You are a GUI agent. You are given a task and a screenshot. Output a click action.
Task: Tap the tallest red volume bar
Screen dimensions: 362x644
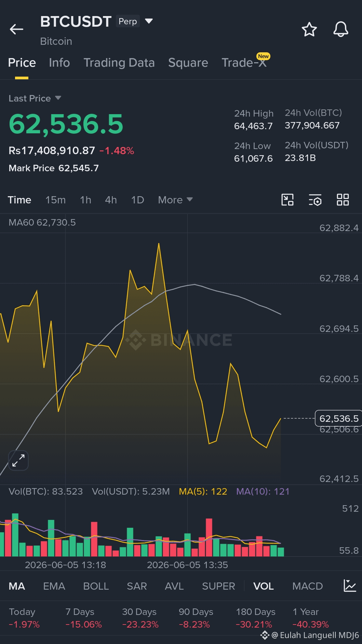[209, 537]
